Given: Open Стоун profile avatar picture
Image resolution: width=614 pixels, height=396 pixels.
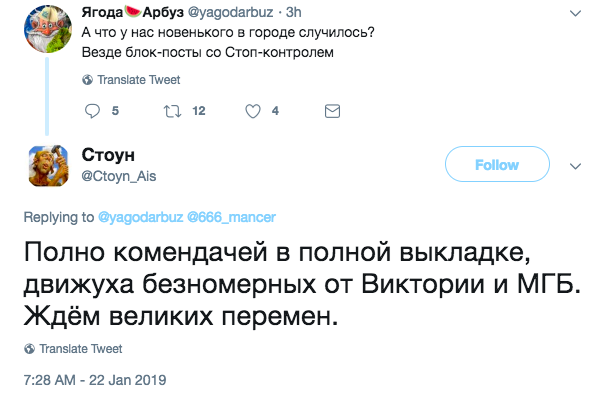Looking at the screenshot, I should 48,165.
